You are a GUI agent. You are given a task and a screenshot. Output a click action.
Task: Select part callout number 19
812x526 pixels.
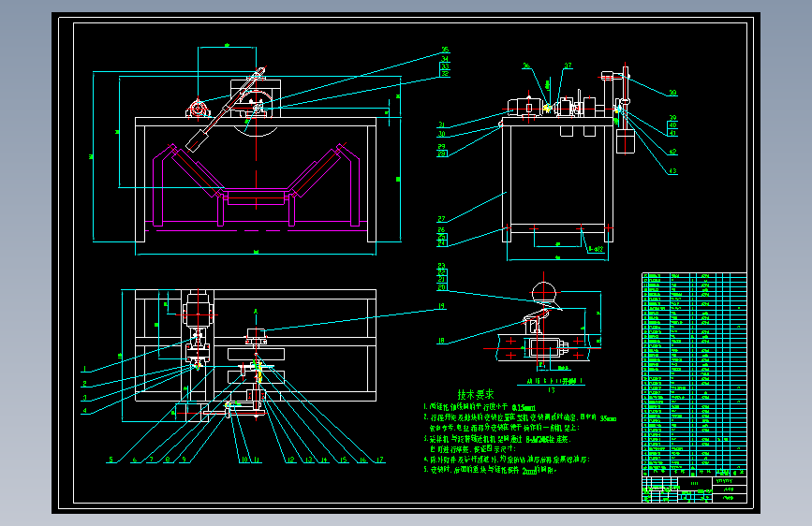(442, 306)
